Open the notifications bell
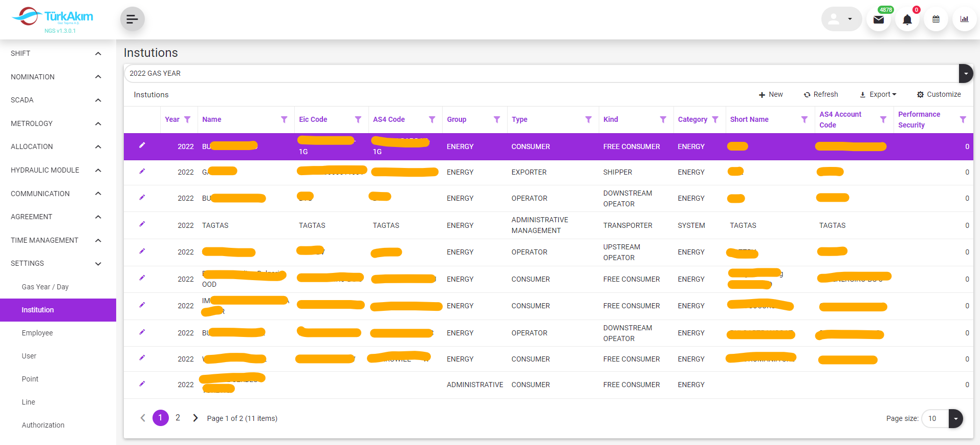Screen dimensions: 980x445 (x=907, y=20)
